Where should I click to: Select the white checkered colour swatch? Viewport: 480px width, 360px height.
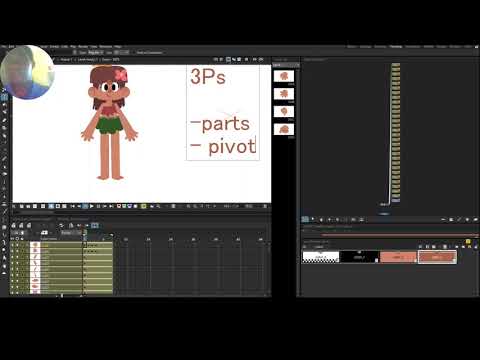click(321, 257)
